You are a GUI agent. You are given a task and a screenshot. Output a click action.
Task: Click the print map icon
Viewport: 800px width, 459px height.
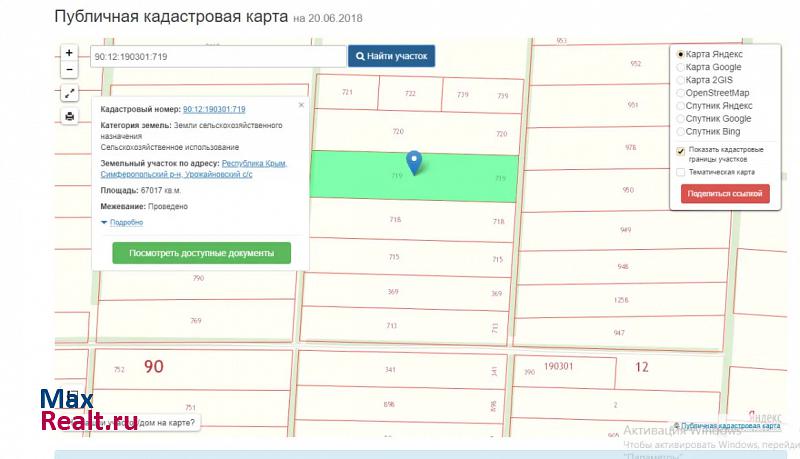[x=69, y=116]
